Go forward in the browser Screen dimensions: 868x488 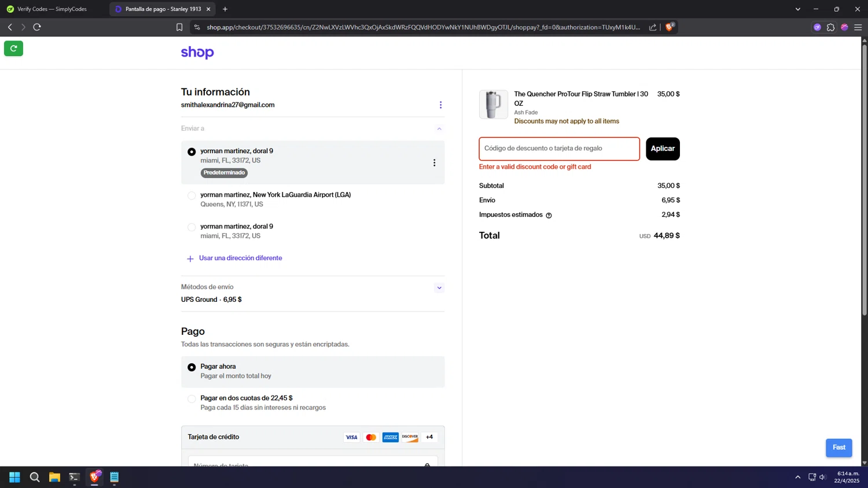point(23,27)
